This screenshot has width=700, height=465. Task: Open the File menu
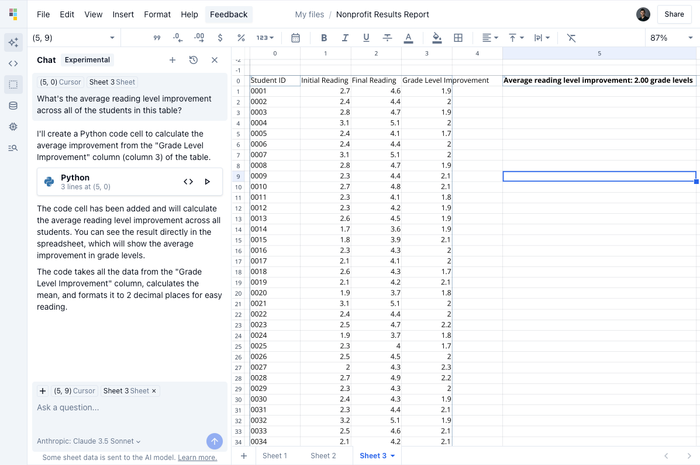43,14
